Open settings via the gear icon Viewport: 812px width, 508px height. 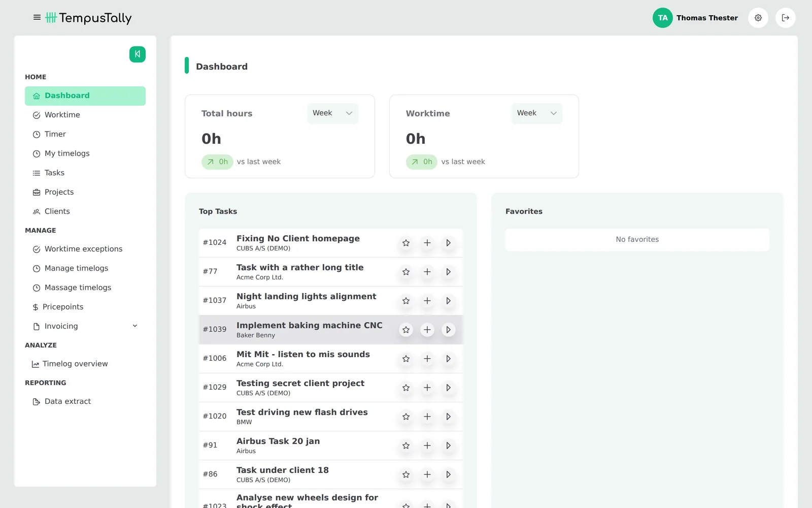758,18
